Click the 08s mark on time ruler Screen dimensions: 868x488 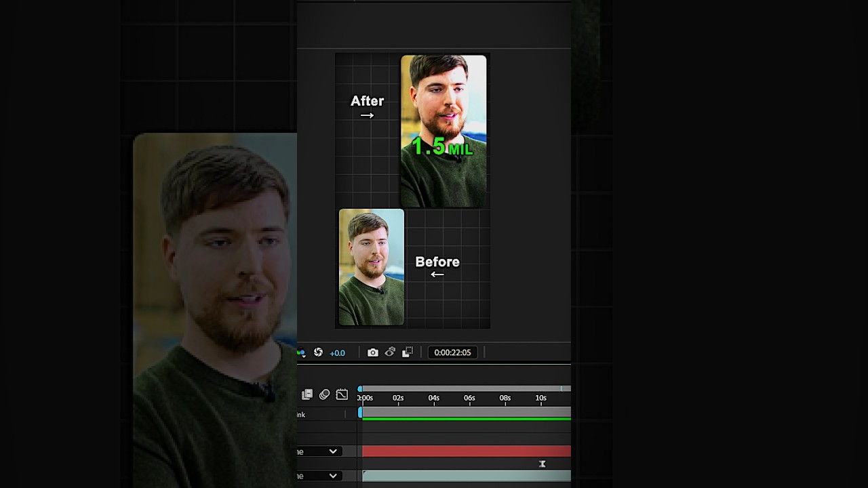pos(505,399)
